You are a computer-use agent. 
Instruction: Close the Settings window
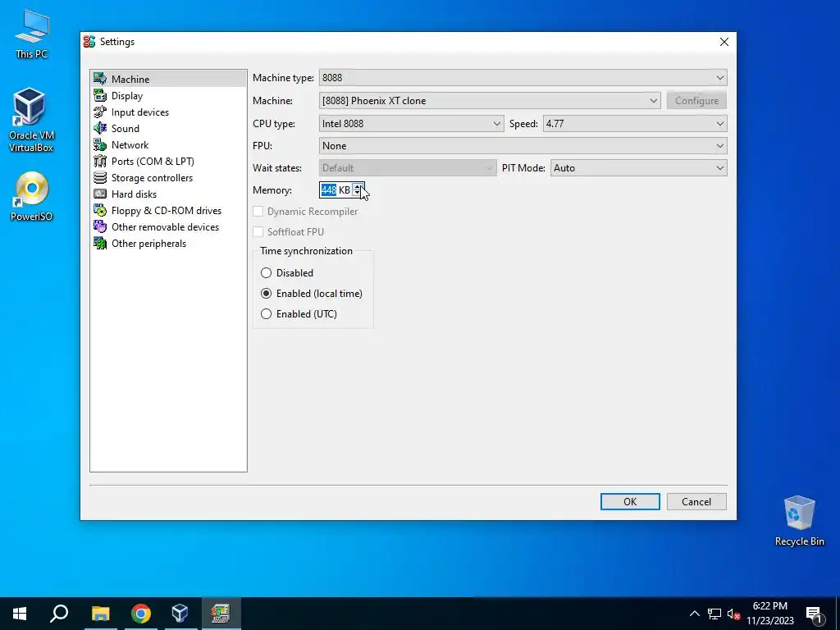724,42
